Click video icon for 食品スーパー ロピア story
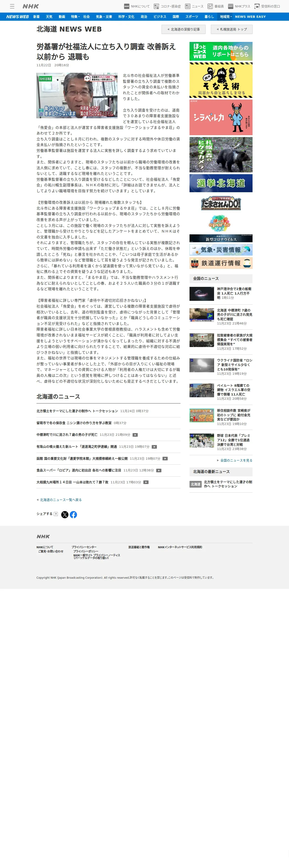Screen dimensions: 289x868 tap(159, 470)
